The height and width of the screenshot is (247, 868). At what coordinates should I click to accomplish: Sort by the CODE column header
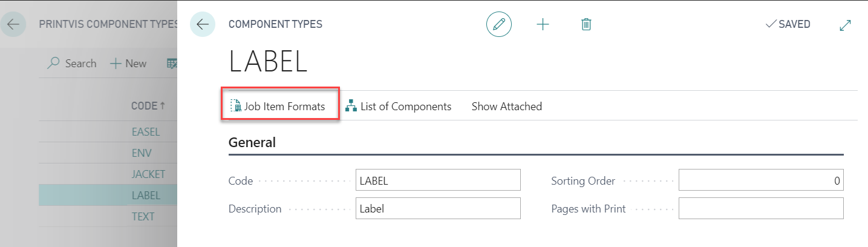[x=148, y=106]
